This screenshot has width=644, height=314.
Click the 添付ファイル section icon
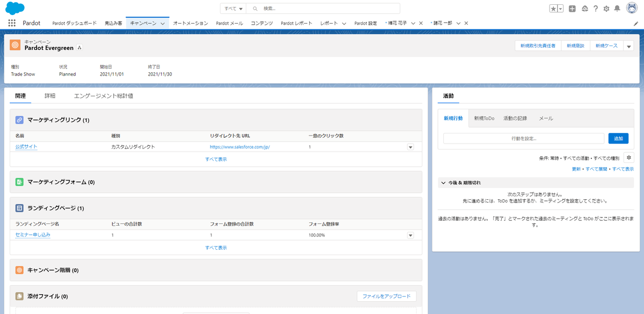pyautogui.click(x=19, y=296)
